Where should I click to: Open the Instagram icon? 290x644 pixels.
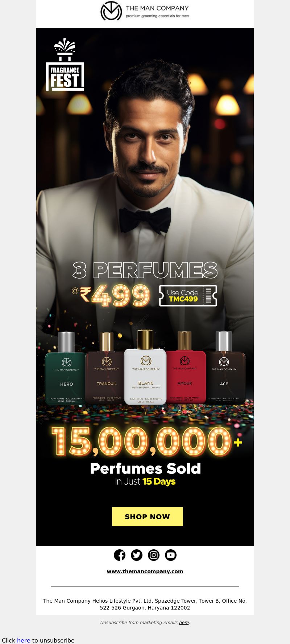pos(154,555)
